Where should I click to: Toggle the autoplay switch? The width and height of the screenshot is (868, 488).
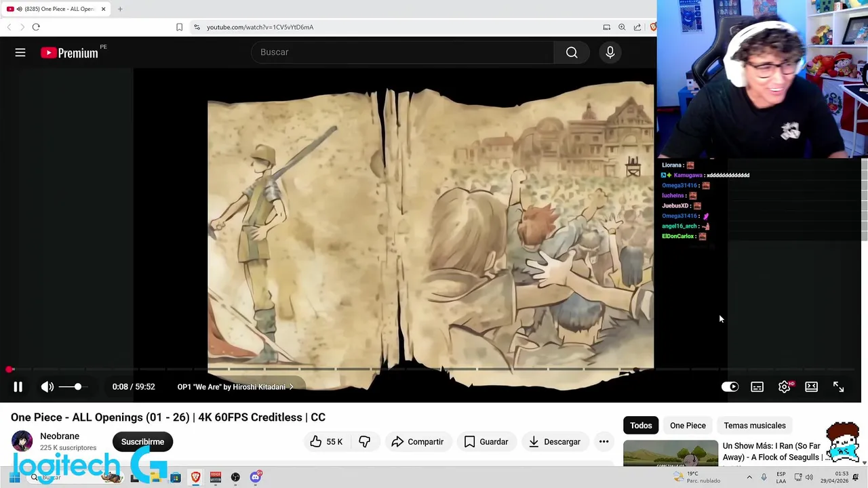730,386
